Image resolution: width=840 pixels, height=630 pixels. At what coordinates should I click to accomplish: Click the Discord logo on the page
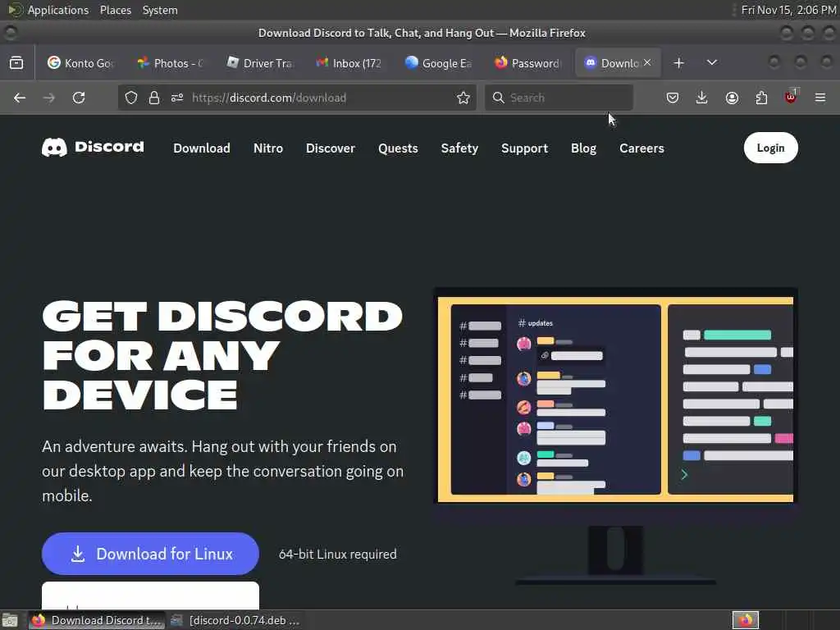click(94, 147)
